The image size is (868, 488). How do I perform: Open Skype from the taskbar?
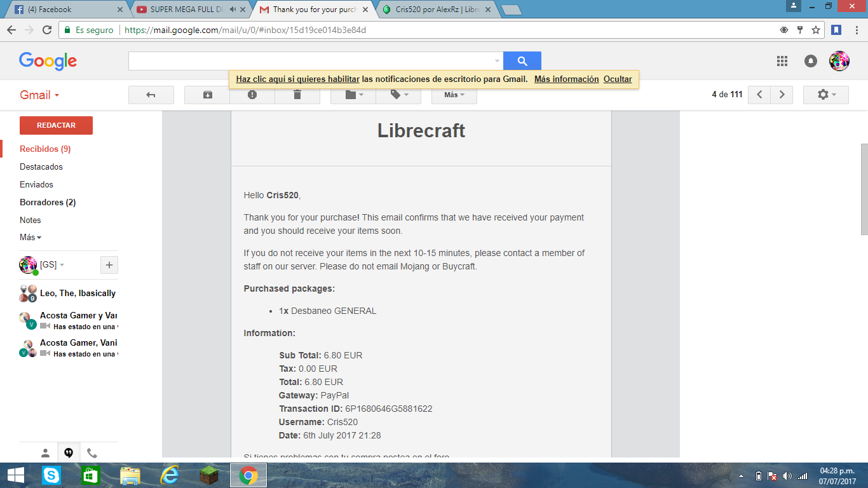[51, 475]
